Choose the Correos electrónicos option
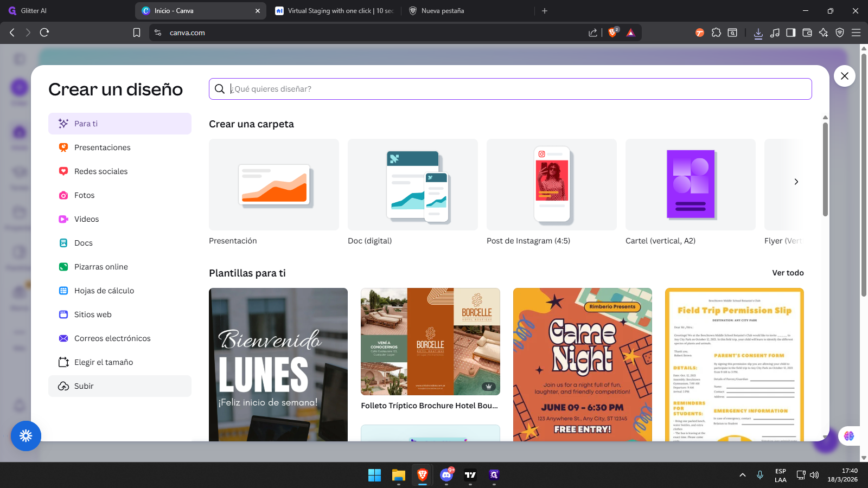This screenshot has width=868, height=488. [x=112, y=338]
